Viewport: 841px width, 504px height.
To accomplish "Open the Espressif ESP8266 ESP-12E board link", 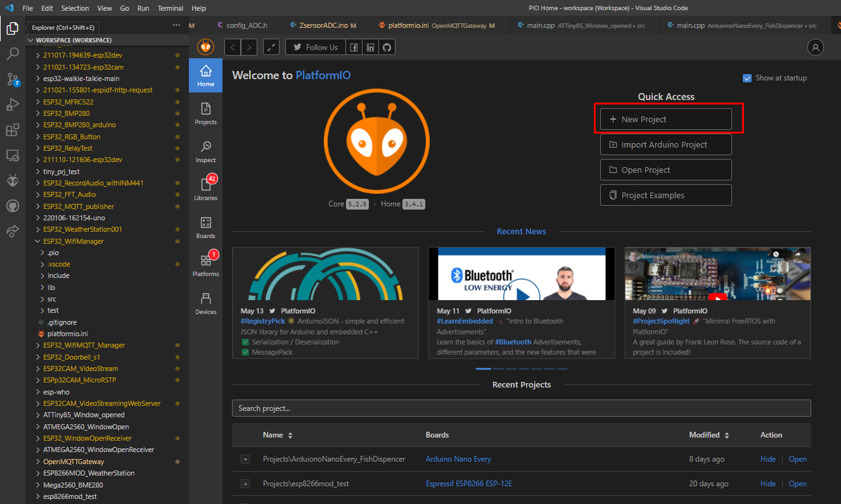I will pyautogui.click(x=468, y=484).
